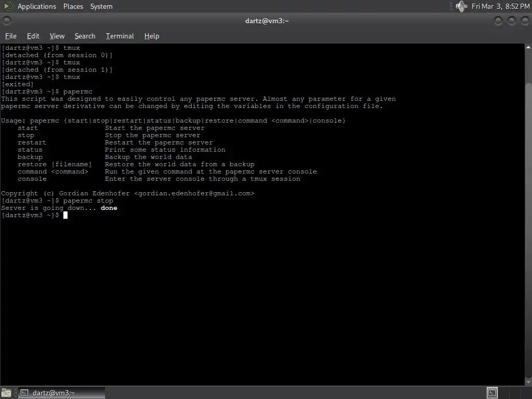Click the Applications logo icon in top panel
Image resolution: width=532 pixels, height=399 pixels.
point(9,6)
